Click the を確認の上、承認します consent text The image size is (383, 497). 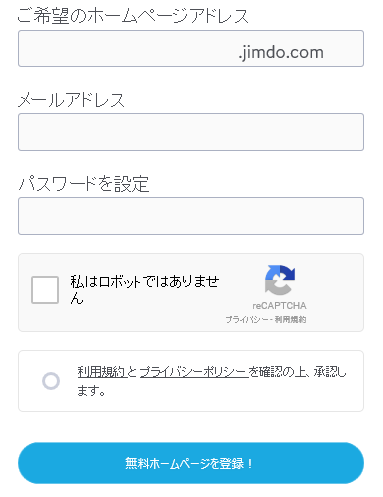pos(212,381)
